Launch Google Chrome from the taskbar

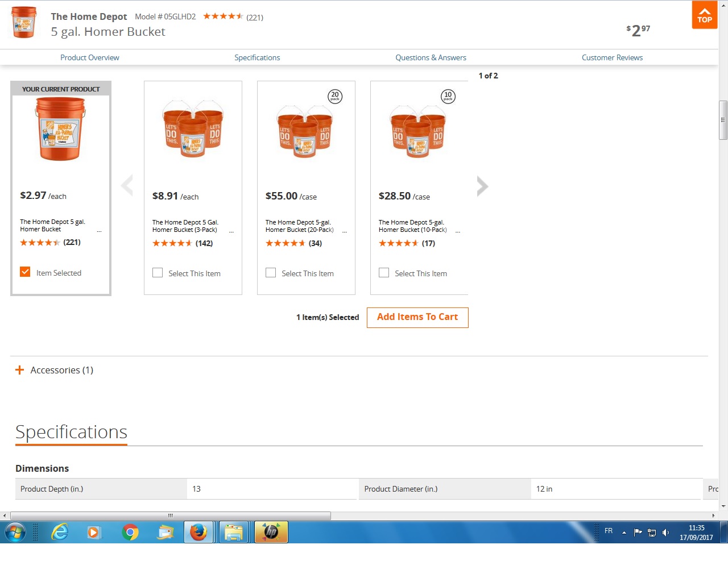[130, 532]
